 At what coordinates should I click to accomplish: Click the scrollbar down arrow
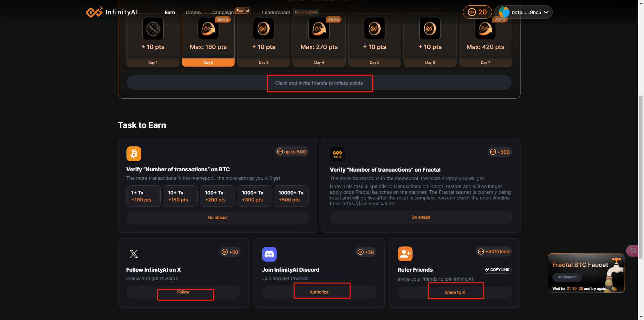(641, 317)
